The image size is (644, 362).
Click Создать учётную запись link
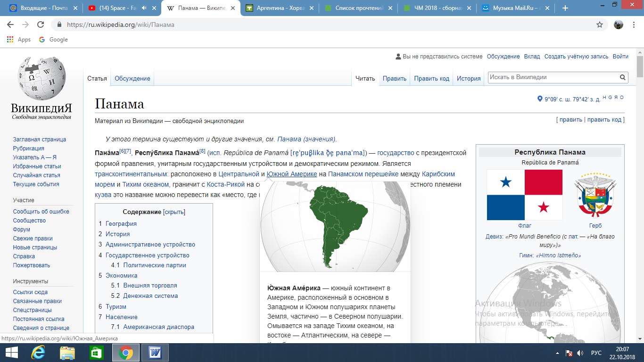(x=577, y=57)
